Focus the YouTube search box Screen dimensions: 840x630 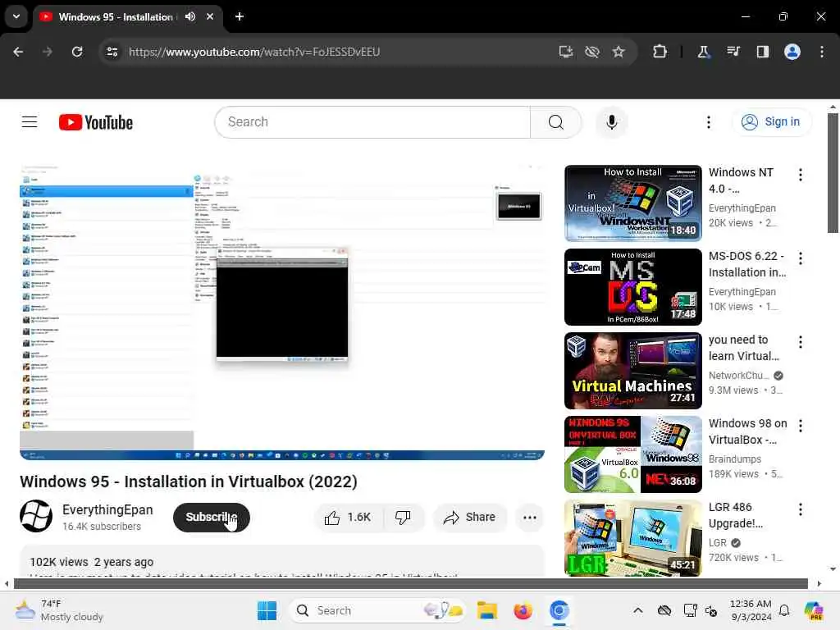point(372,122)
